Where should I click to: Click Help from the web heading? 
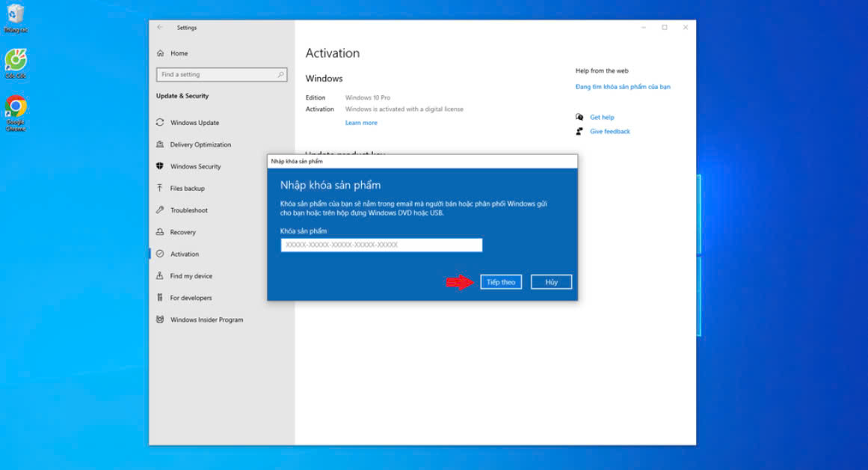click(x=602, y=71)
